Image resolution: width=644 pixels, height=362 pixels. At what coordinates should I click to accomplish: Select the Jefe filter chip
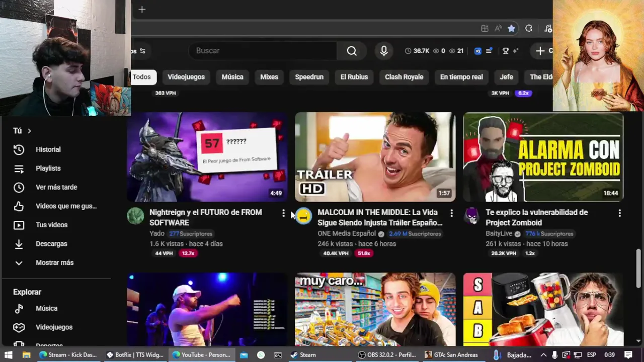tap(506, 77)
